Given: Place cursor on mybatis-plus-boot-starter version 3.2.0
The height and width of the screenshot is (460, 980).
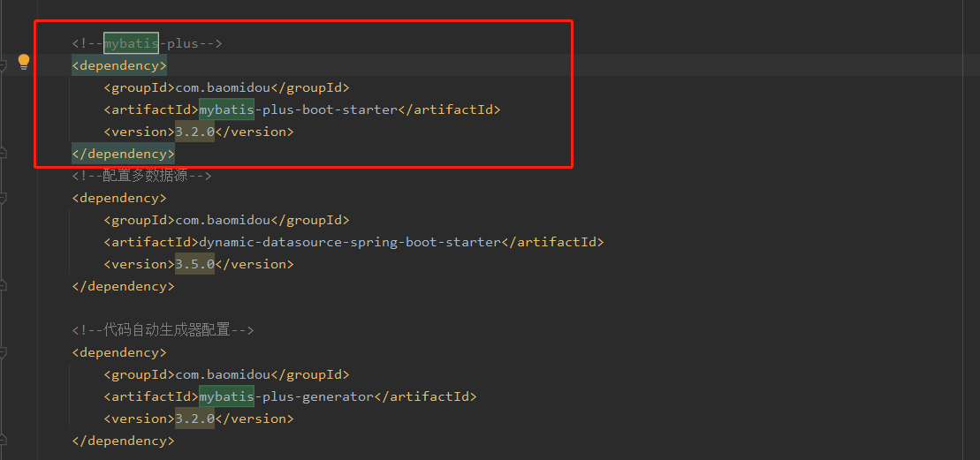Looking at the screenshot, I should point(194,132).
